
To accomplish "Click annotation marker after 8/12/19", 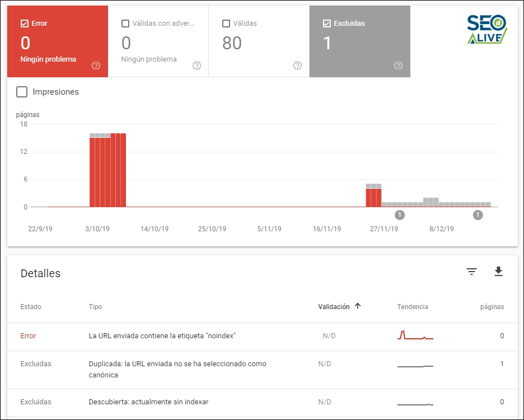I will (x=478, y=215).
